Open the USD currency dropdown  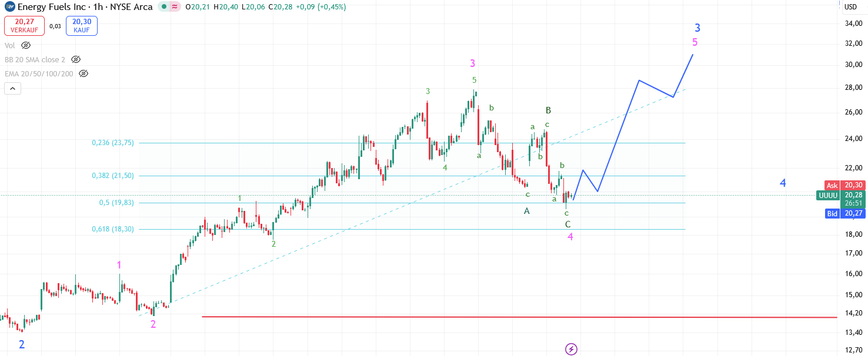click(850, 7)
